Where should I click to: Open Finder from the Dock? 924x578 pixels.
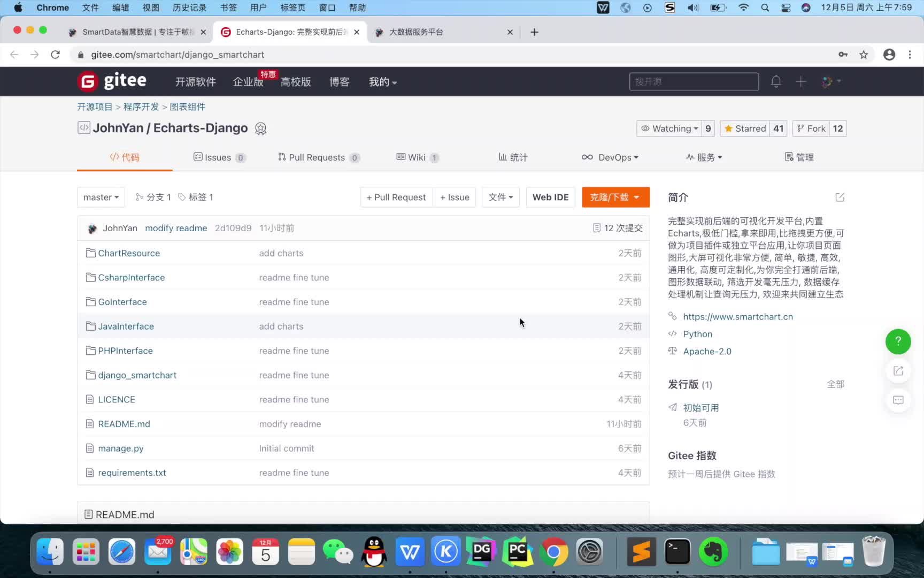pyautogui.click(x=50, y=552)
